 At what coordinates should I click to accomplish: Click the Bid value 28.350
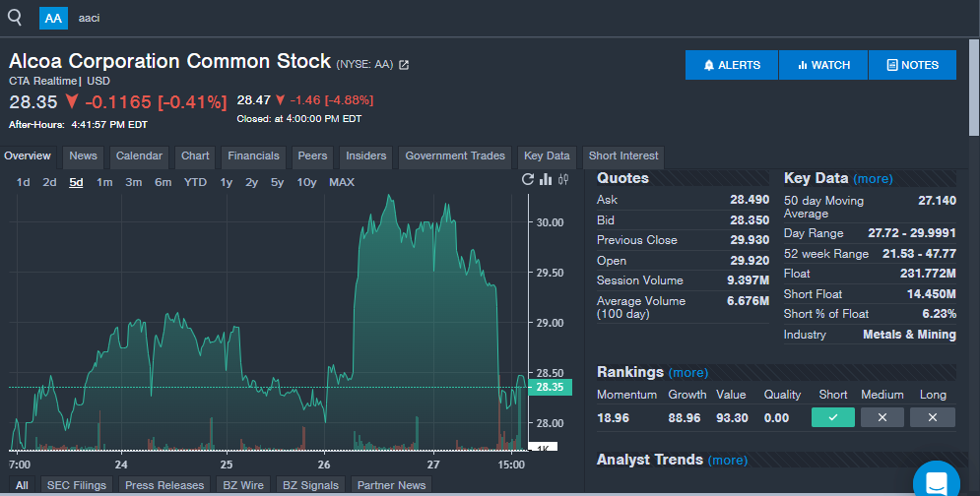750,220
